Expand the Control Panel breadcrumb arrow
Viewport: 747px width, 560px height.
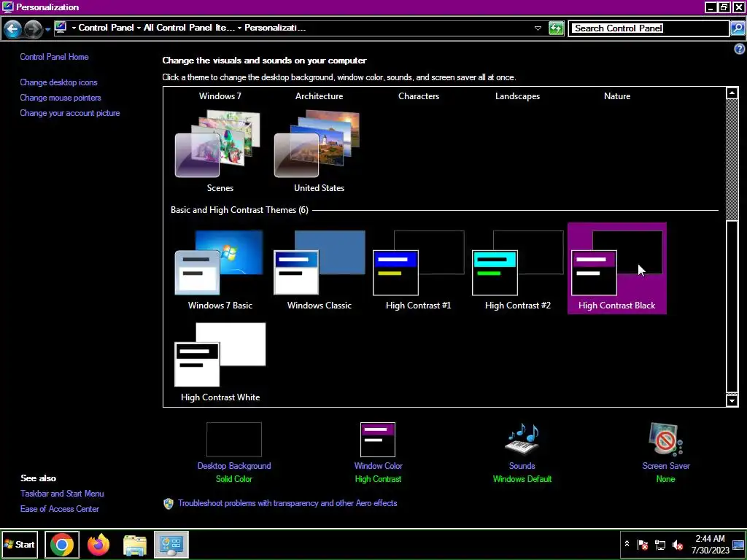coord(74,28)
